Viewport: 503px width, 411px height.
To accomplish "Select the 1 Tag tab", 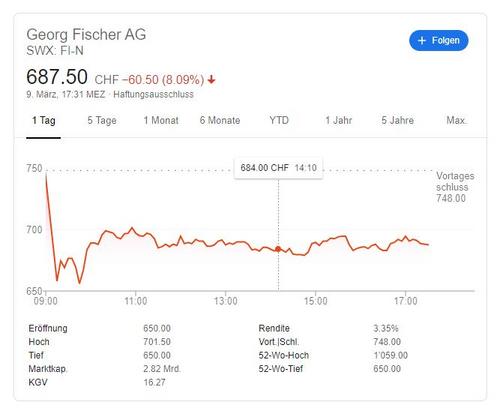I will click(44, 120).
